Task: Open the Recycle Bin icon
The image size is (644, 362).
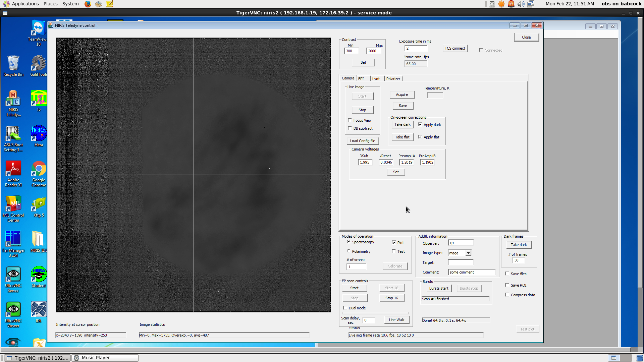Action: pos(13,66)
